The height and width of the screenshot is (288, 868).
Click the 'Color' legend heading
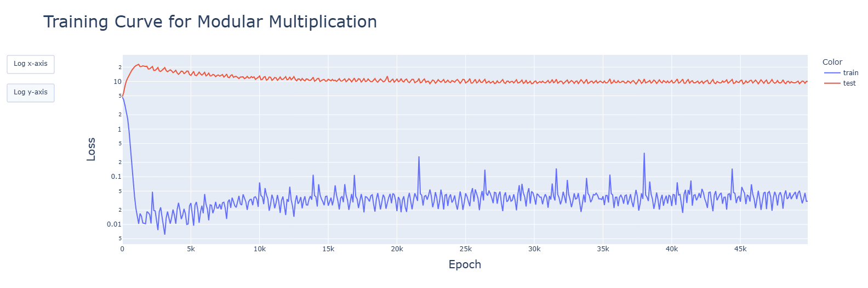coord(832,62)
